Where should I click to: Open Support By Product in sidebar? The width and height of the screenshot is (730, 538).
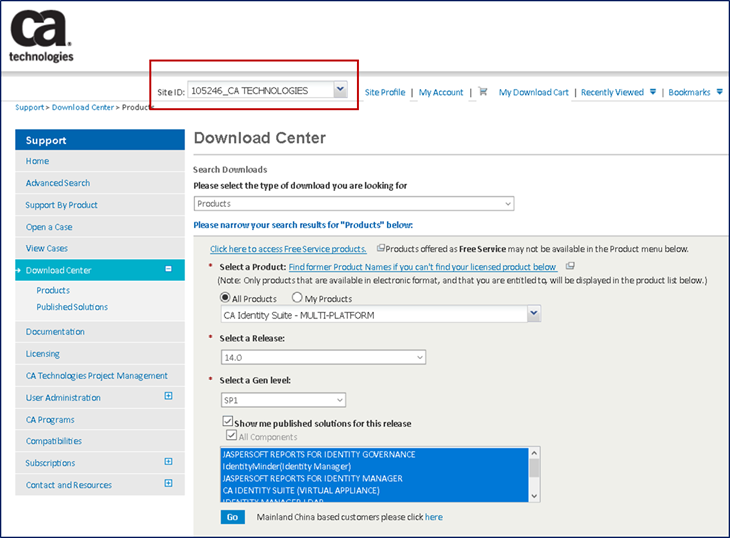[x=100, y=205]
